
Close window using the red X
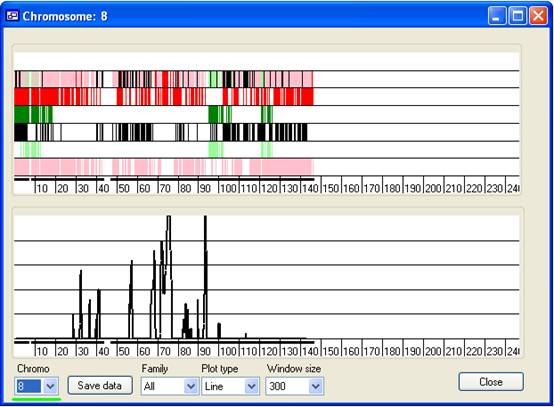pos(538,16)
